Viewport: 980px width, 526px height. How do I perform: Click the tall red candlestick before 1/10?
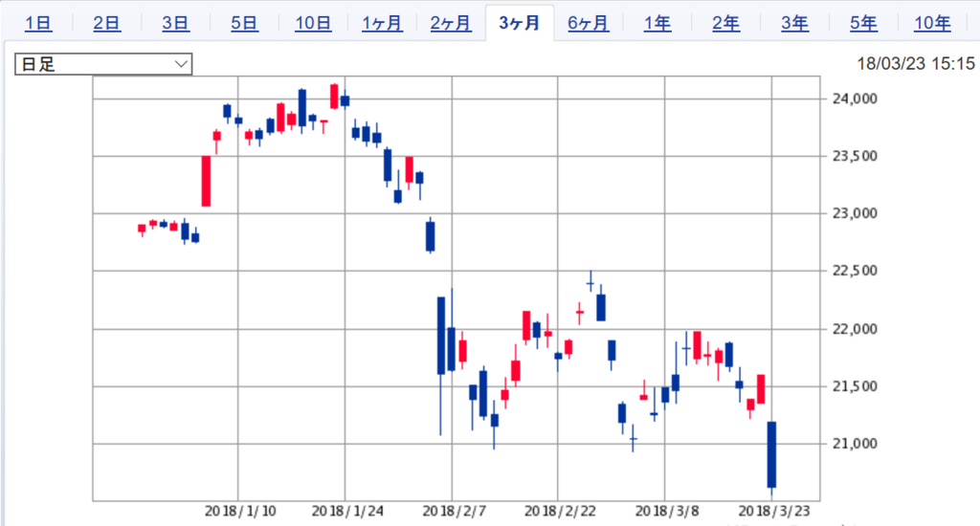[207, 181]
